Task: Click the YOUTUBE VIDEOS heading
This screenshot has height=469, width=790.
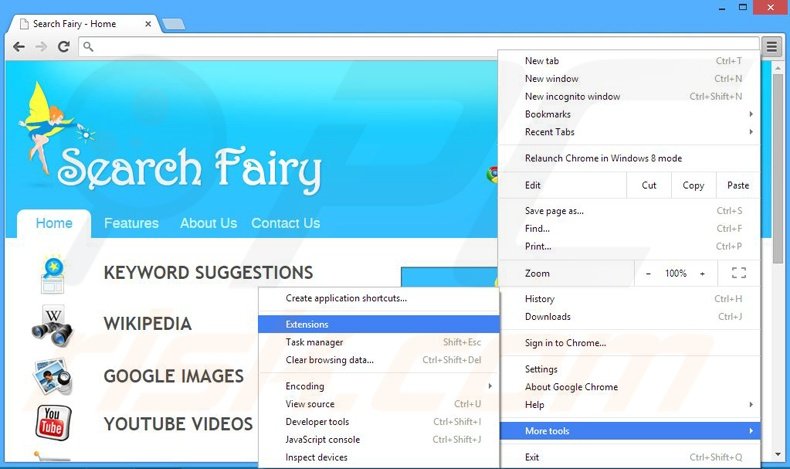Action: pyautogui.click(x=178, y=424)
